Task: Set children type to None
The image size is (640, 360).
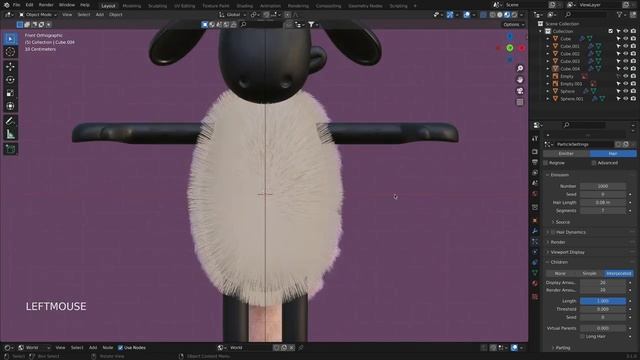Action: [x=560, y=273]
